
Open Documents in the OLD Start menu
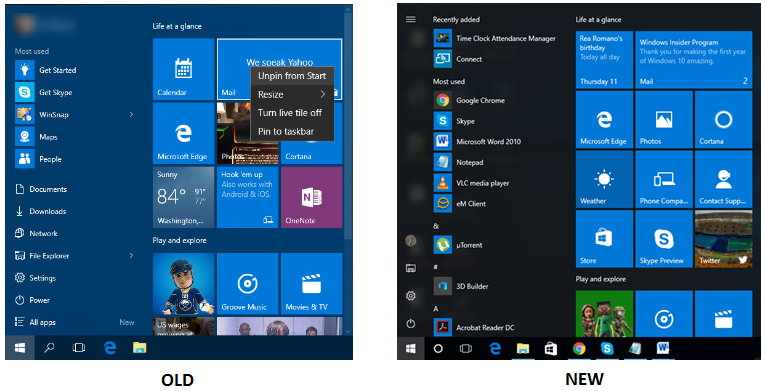click(41, 189)
